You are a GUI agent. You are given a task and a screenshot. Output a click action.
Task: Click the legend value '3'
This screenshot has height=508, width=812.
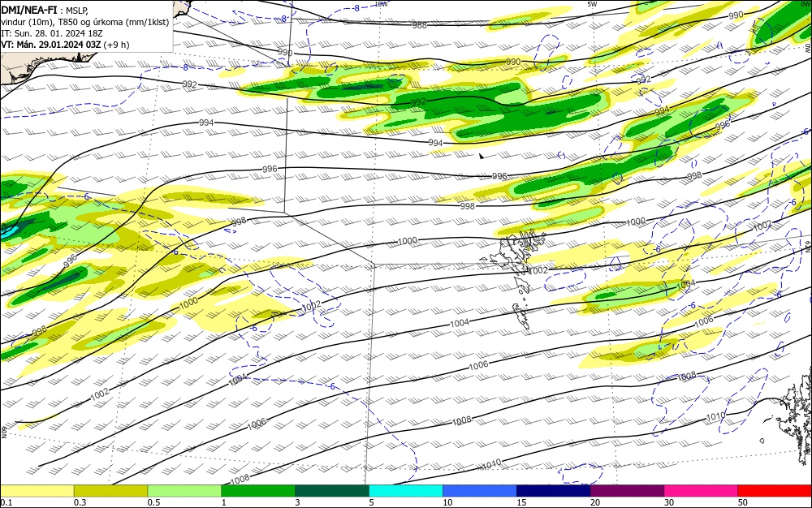[x=297, y=502]
